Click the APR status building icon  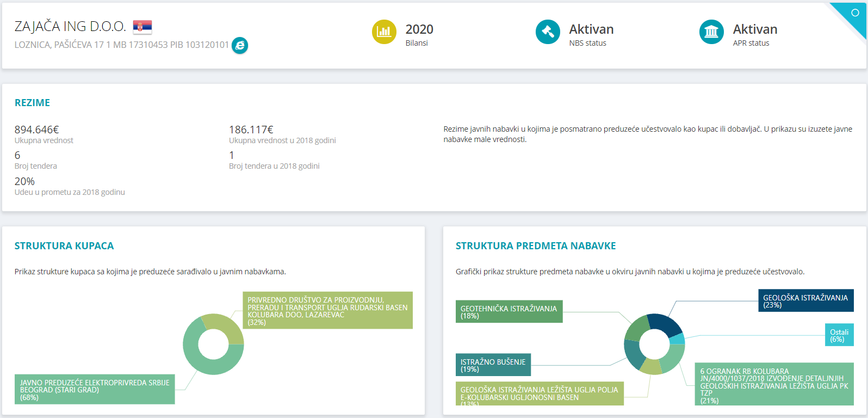pos(711,32)
